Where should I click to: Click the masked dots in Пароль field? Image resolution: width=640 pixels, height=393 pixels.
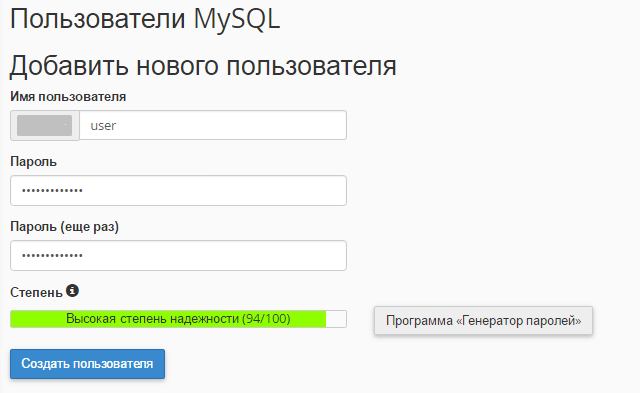pos(52,191)
